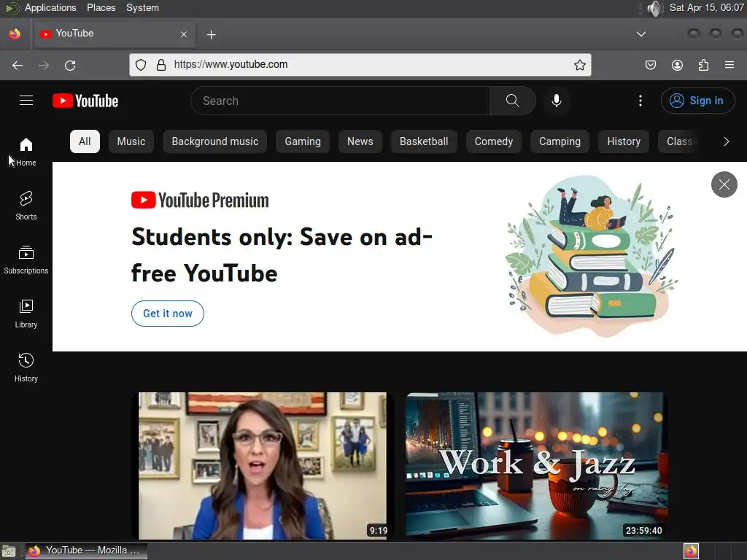The width and height of the screenshot is (747, 560).
Task: Open Shorts from sidebar
Action: (26, 206)
